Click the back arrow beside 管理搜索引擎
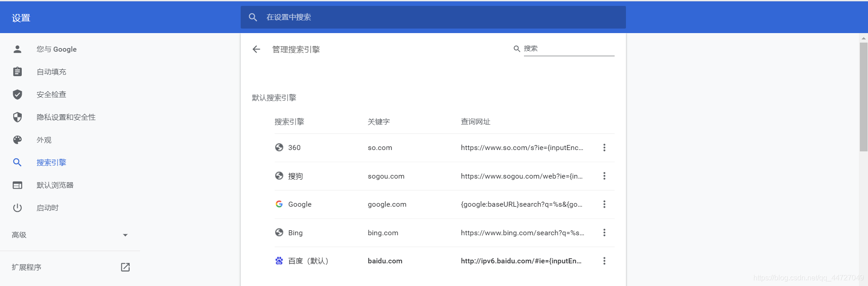Image resolution: width=868 pixels, height=286 pixels. point(256,49)
